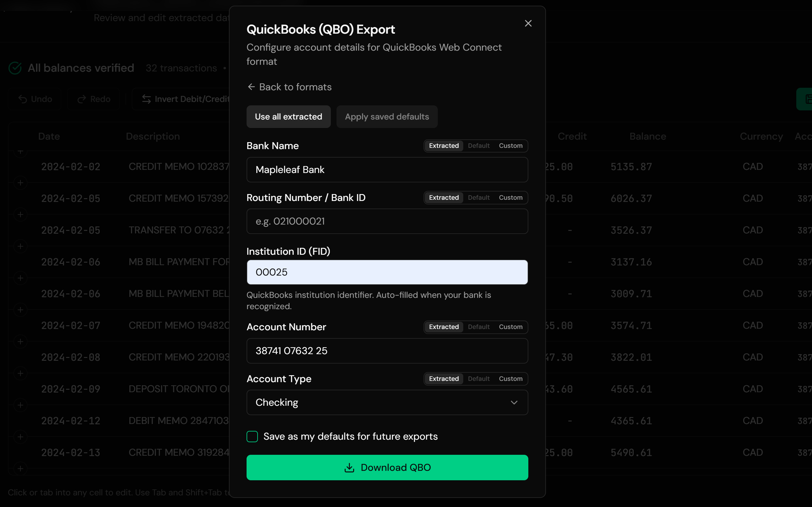Click balance cell 6026.37
The width and height of the screenshot is (812, 507).
pyautogui.click(x=631, y=198)
